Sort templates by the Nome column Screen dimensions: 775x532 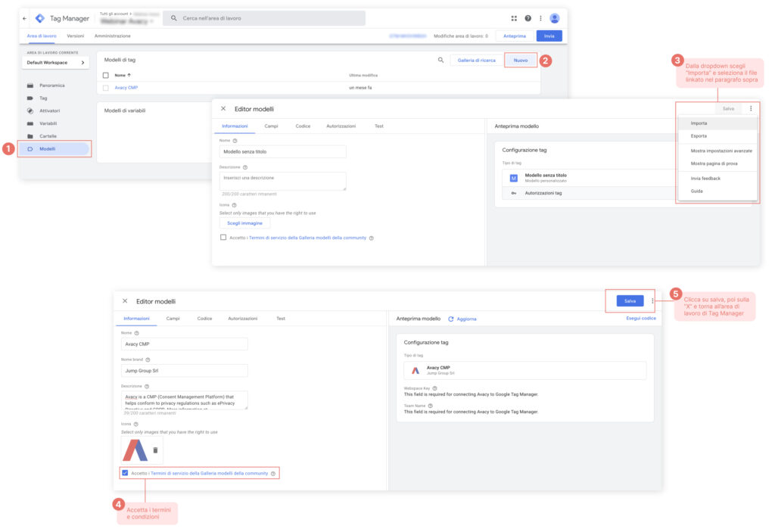click(123, 76)
